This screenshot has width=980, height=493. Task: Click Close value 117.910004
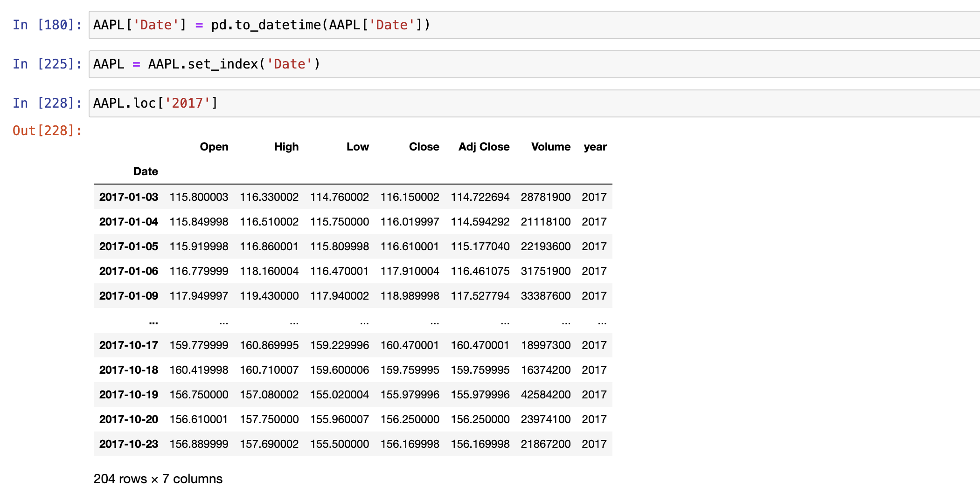[410, 271]
